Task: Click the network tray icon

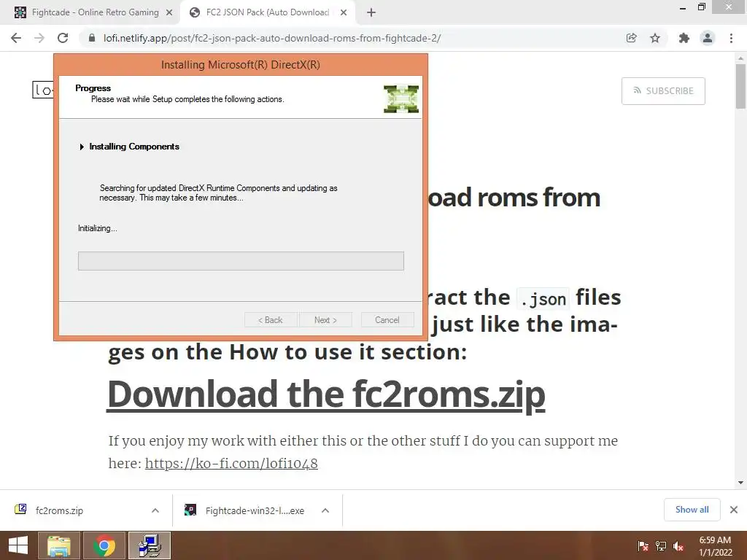Action: [x=661, y=545]
